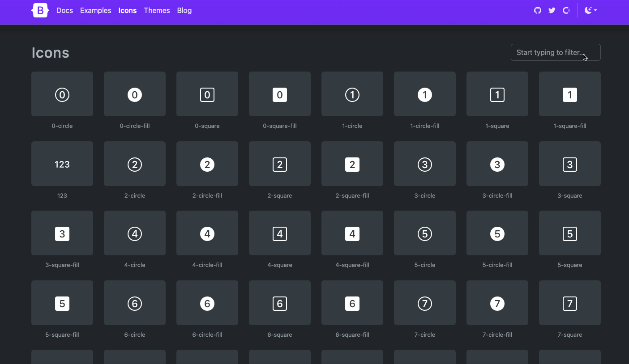This screenshot has height=364, width=629.
Task: Click the Bootstrap logo
Action: tap(40, 10)
